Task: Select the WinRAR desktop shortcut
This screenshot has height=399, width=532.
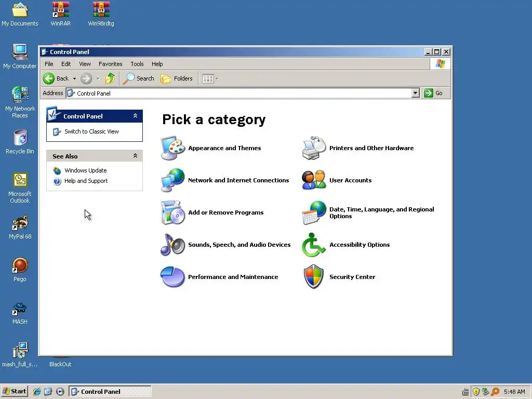Action: (60, 14)
